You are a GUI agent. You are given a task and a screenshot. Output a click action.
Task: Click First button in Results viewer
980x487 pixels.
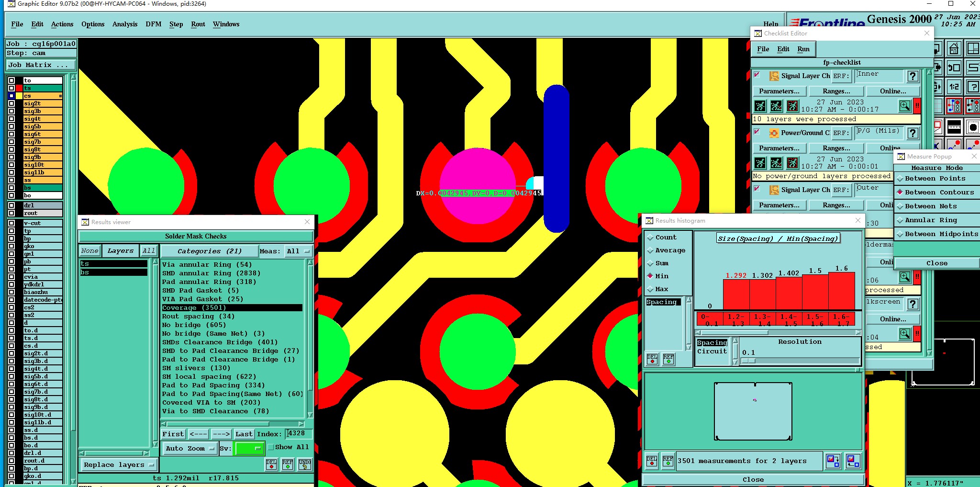coord(173,434)
